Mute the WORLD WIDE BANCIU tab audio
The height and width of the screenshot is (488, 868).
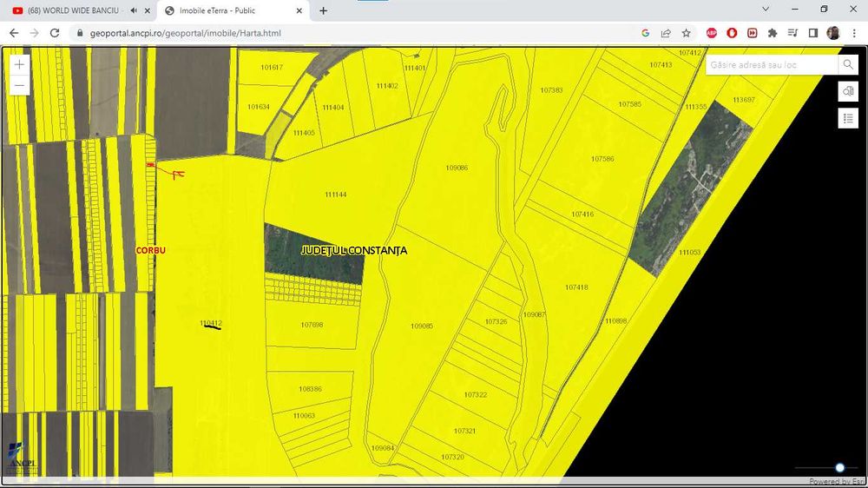[133, 10]
